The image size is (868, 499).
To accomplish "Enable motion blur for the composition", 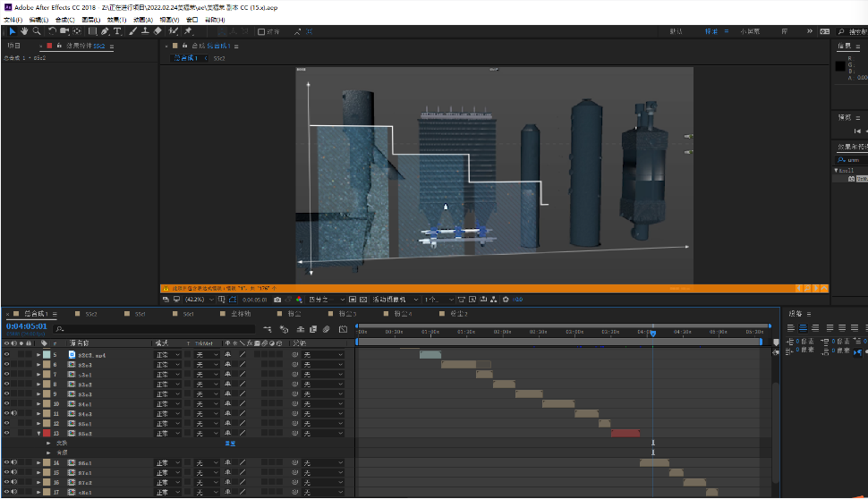I will (327, 329).
